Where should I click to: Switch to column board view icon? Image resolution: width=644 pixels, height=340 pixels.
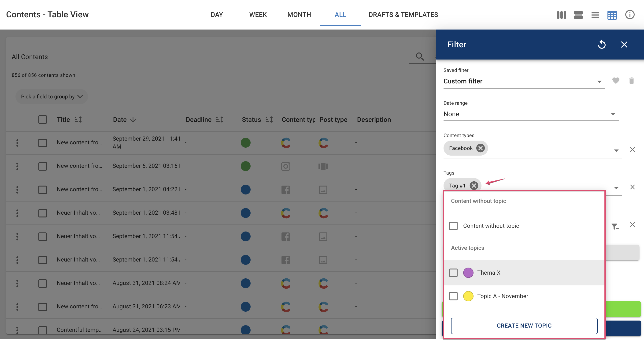tap(561, 15)
